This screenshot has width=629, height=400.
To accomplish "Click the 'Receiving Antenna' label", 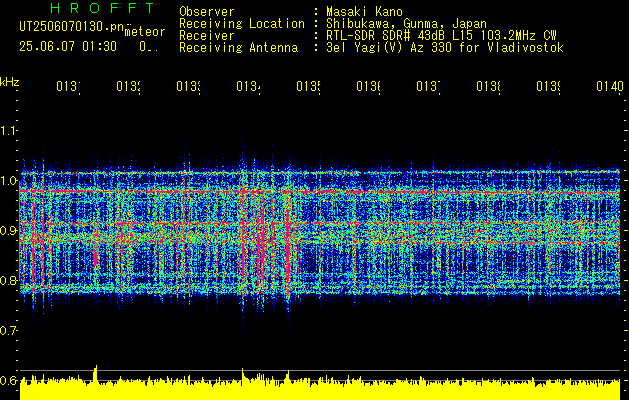I will coord(238,48).
